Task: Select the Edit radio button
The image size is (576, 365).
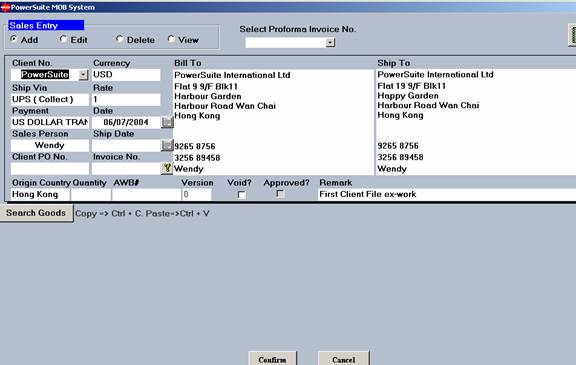Action: 63,39
